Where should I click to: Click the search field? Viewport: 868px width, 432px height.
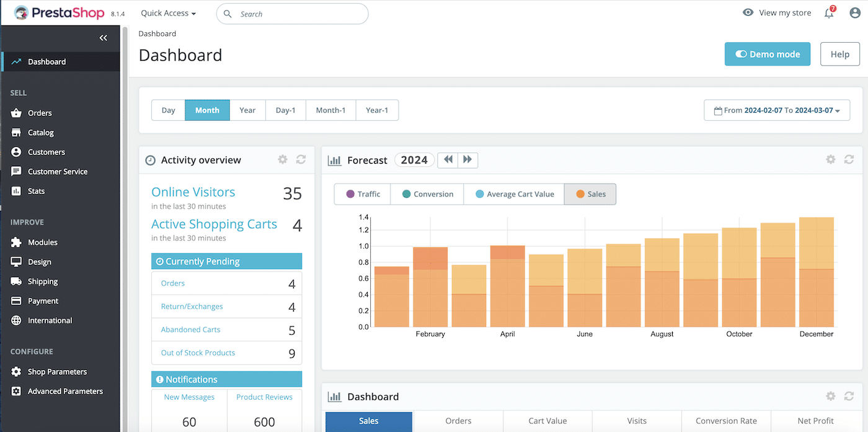pyautogui.click(x=291, y=13)
